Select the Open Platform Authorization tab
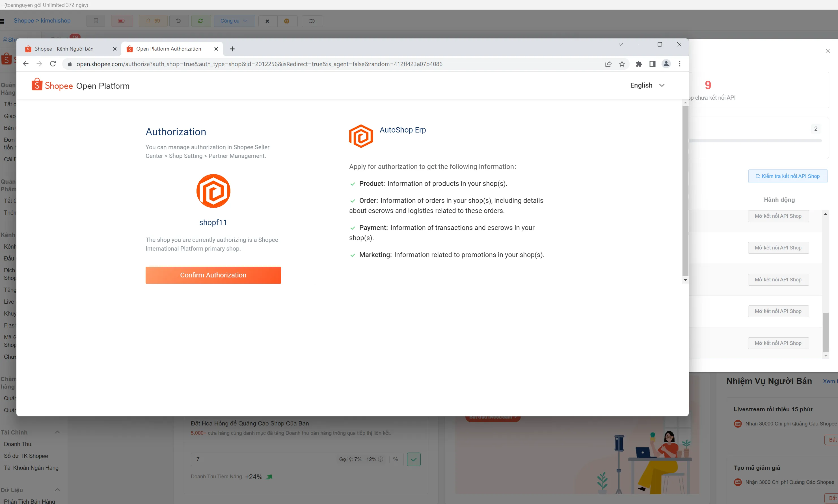 pyautogui.click(x=169, y=49)
